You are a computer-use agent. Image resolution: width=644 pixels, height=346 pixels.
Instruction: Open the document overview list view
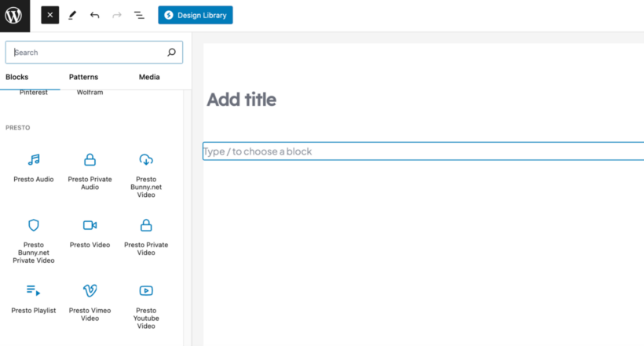tap(139, 15)
